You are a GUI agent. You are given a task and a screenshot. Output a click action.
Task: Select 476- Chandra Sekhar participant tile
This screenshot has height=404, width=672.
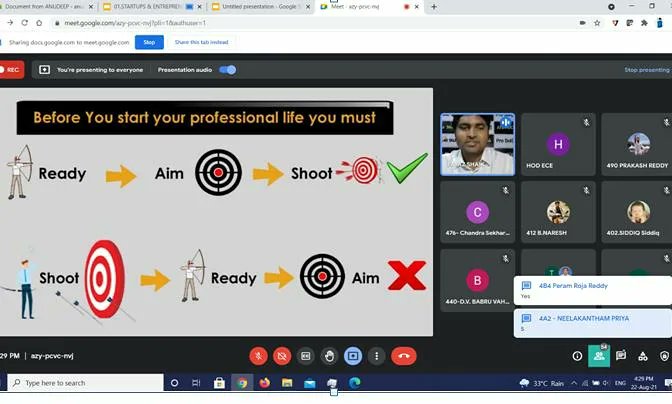tap(477, 212)
